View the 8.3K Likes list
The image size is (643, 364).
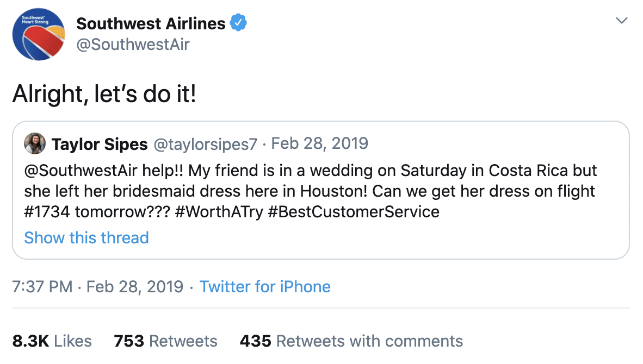52,341
